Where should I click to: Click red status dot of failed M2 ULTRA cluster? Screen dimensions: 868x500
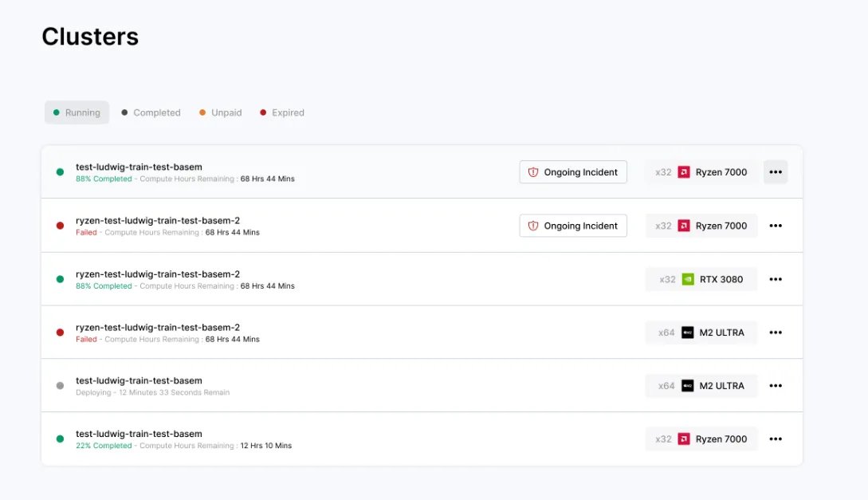[60, 333]
